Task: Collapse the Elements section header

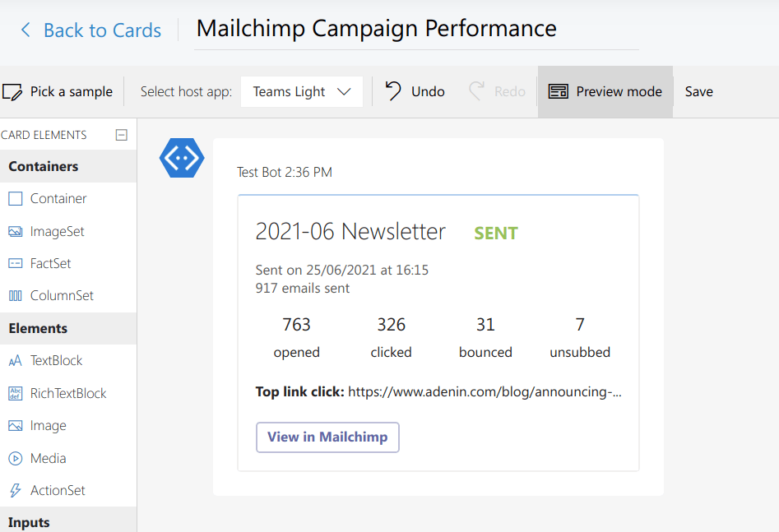Action: (68, 328)
